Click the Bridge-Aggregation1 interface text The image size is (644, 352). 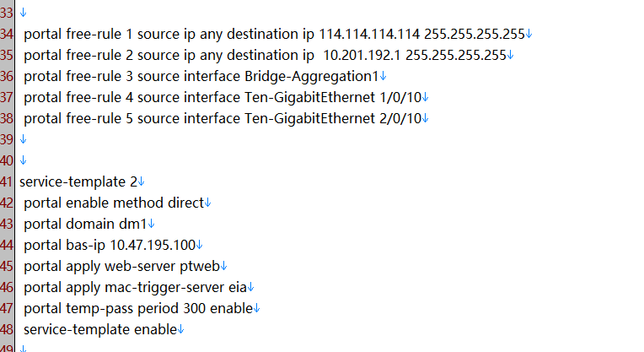tap(311, 76)
